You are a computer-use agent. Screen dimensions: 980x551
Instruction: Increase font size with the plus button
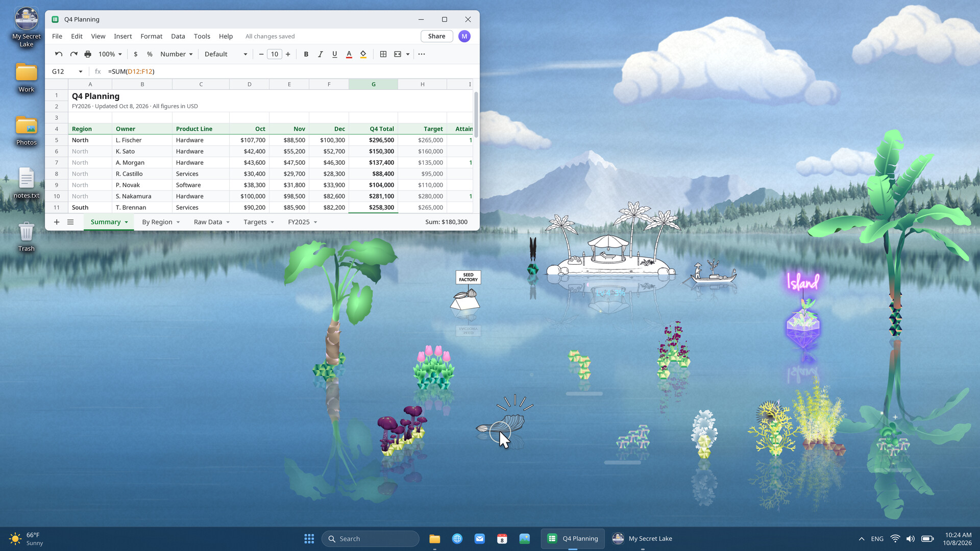pos(288,54)
